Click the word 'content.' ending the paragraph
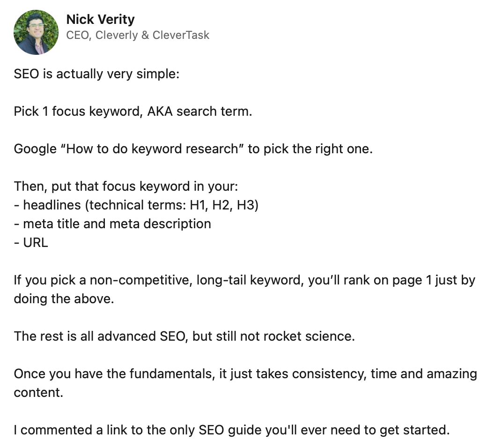Viewport: 502px width, 448px height. [38, 393]
